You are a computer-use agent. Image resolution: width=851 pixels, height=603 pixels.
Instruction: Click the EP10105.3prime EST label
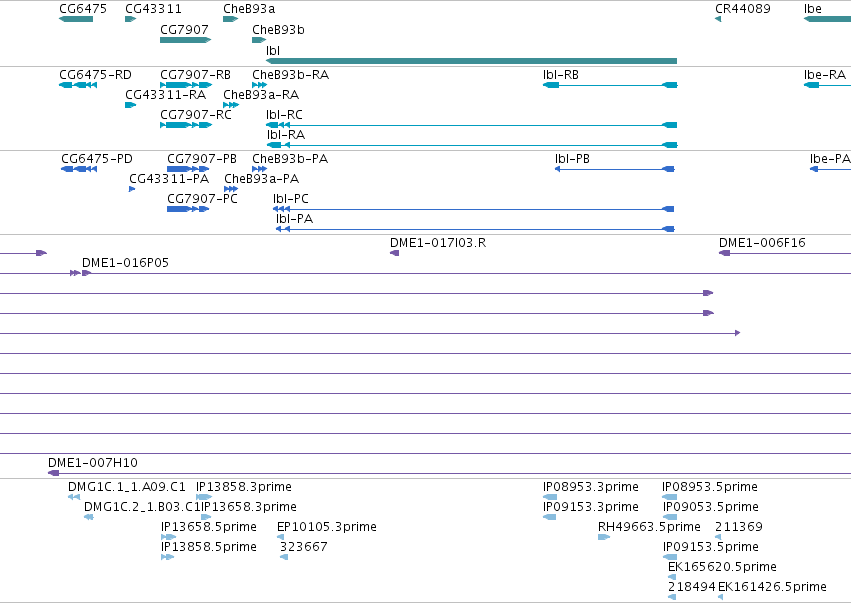[327, 528]
